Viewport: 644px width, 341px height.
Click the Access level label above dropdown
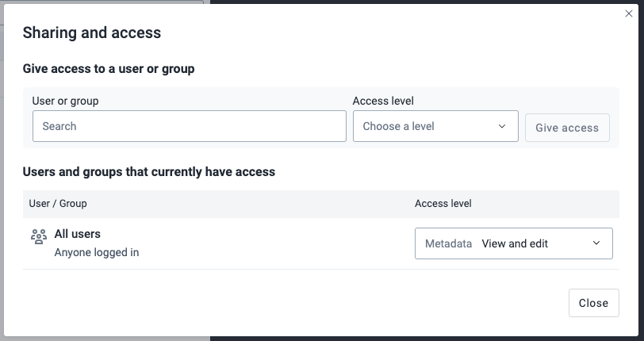[x=383, y=101]
